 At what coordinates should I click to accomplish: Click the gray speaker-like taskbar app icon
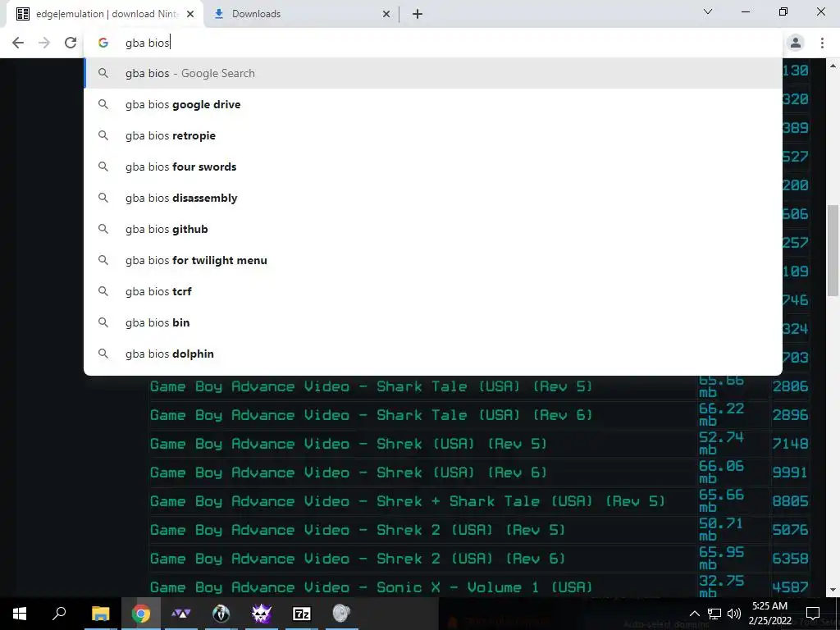(342, 614)
